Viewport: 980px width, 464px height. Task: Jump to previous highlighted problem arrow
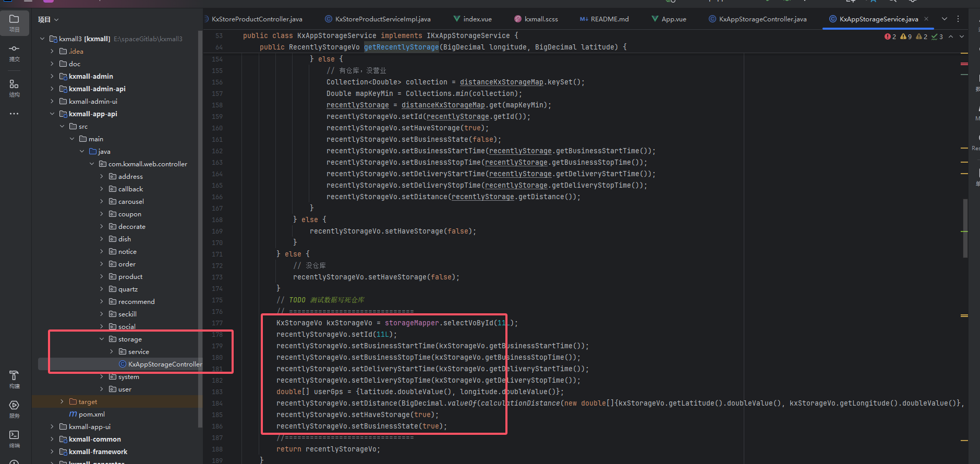(951, 36)
